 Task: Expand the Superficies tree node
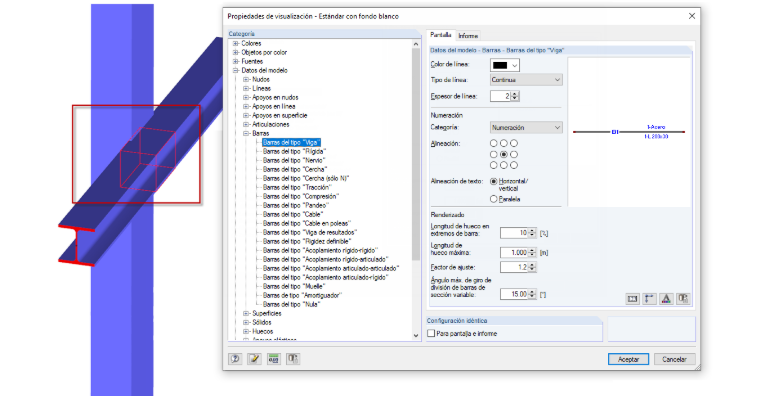pyautogui.click(x=246, y=314)
